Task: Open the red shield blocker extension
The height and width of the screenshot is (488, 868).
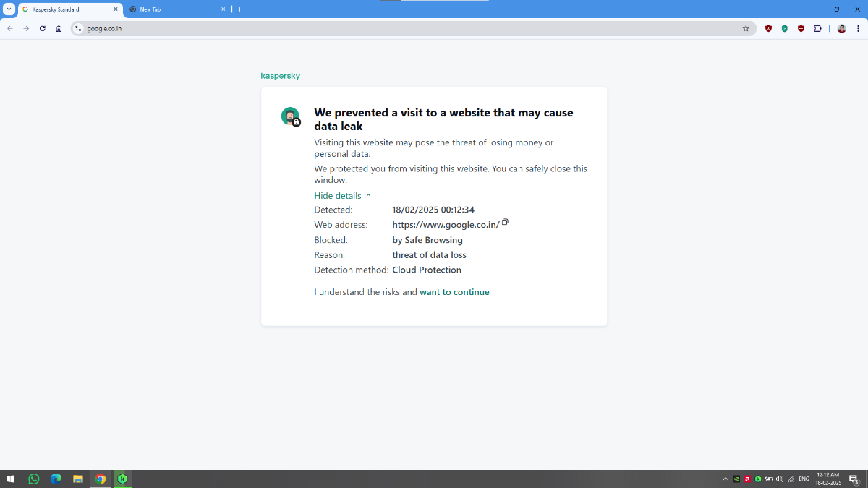Action: 801,28
